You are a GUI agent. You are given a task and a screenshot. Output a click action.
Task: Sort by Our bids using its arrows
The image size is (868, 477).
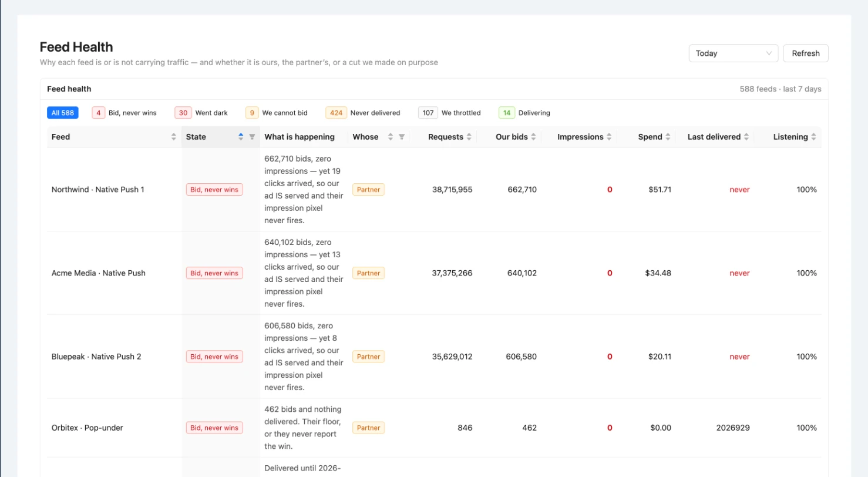click(533, 137)
